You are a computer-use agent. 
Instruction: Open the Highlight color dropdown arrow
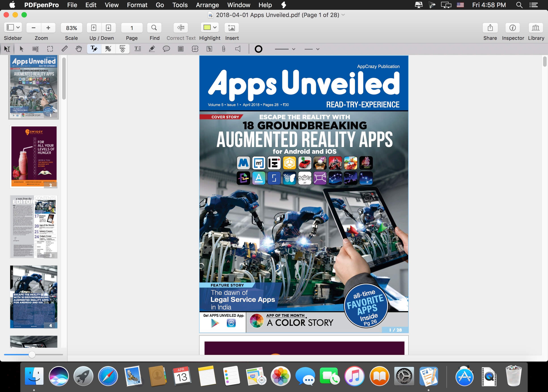[215, 28]
